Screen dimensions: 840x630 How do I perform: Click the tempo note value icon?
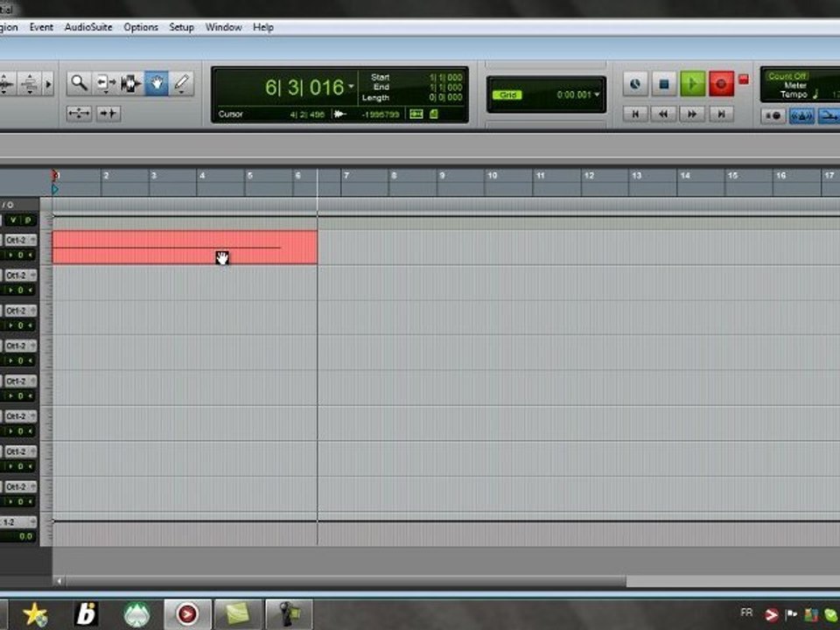[815, 94]
